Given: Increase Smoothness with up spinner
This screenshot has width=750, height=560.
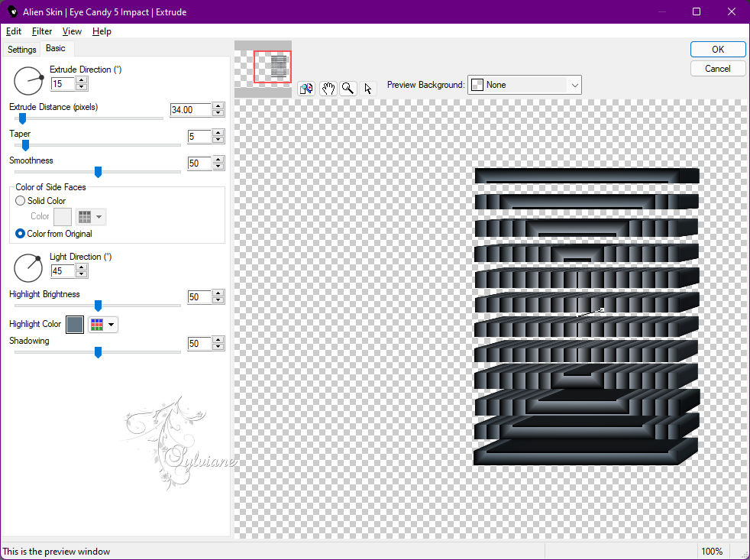Looking at the screenshot, I should 218,160.
